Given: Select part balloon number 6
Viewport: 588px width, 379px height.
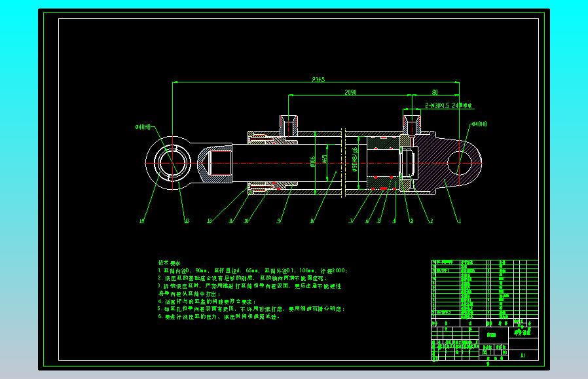Looking at the screenshot, I should click(367, 221).
